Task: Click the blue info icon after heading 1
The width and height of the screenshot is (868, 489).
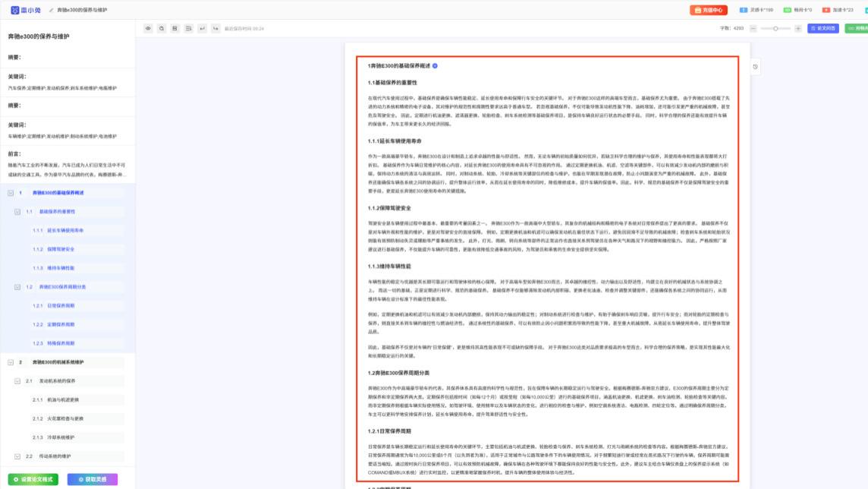Action: 435,66
